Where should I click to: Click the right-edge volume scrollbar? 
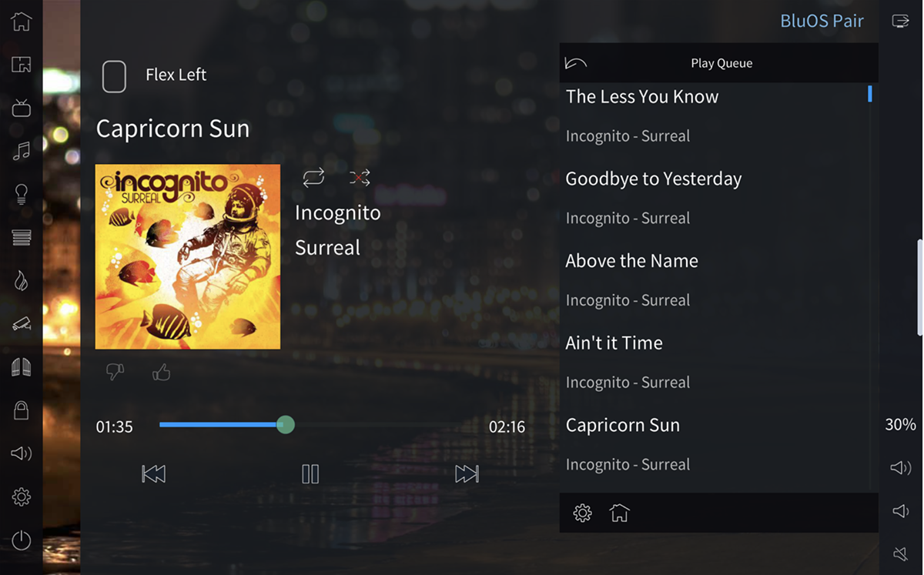pyautogui.click(x=919, y=287)
